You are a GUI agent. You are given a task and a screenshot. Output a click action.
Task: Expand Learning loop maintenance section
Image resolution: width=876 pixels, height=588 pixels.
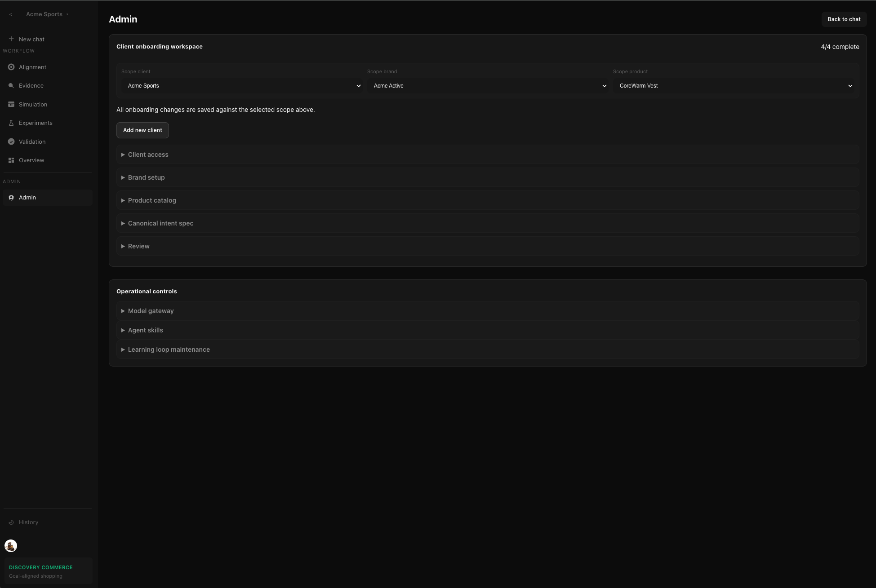pyautogui.click(x=169, y=349)
